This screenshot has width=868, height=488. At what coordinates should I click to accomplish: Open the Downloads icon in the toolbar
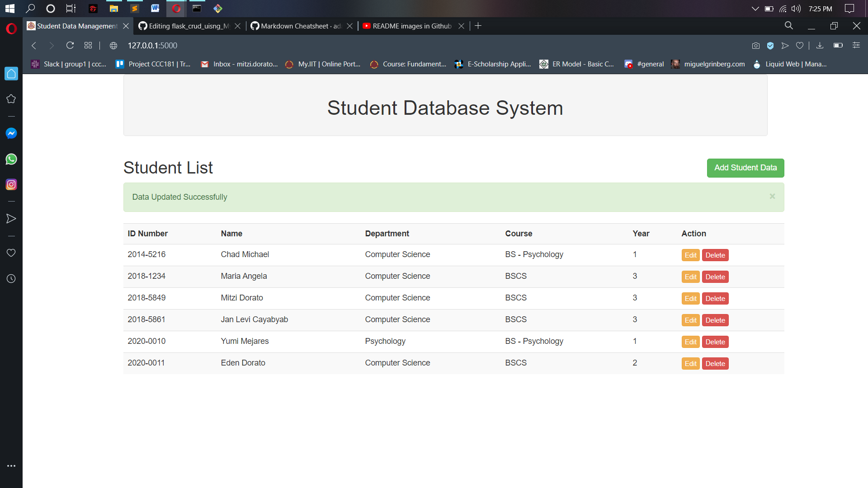click(821, 45)
